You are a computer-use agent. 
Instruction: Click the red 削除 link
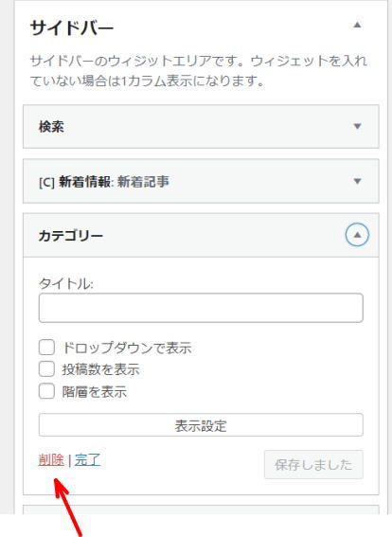click(x=51, y=459)
